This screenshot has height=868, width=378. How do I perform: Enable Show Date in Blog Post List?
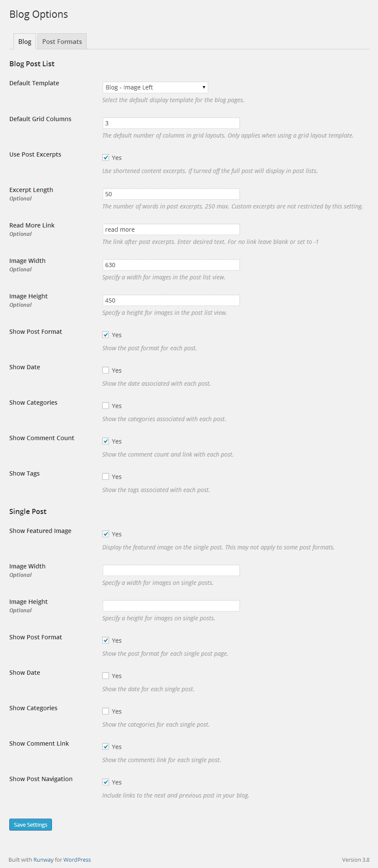click(x=106, y=370)
